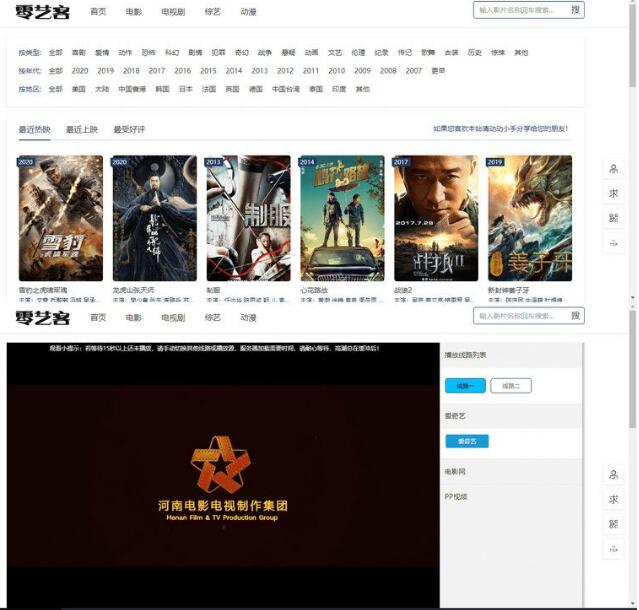639x610 pixels.
Task: Click the 零艺客 logo in the top header
Action: click(x=42, y=12)
